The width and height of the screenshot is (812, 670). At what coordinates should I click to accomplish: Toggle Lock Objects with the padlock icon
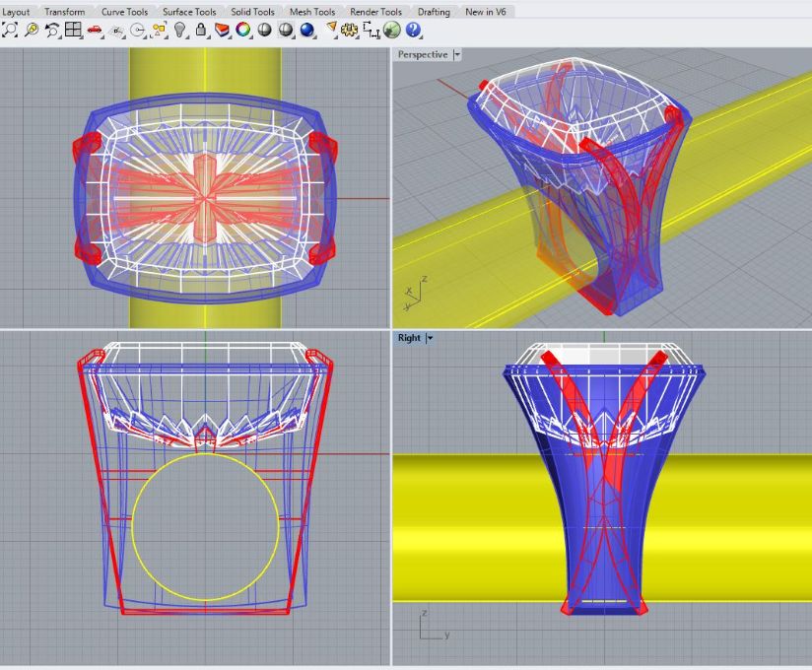point(201,31)
